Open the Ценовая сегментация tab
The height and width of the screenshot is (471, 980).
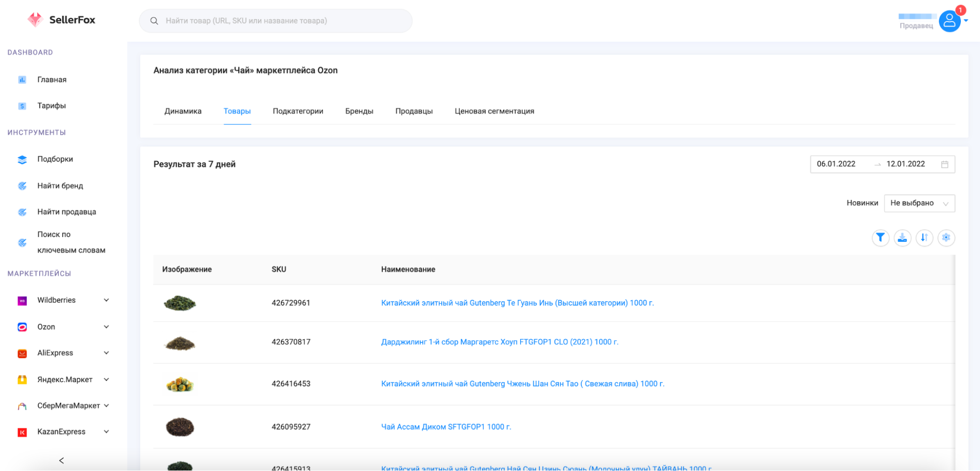click(x=495, y=111)
